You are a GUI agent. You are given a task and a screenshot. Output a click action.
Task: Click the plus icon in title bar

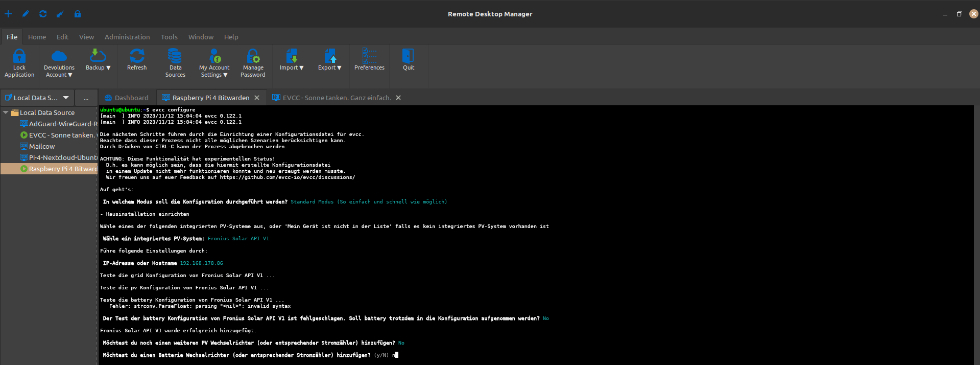tap(8, 14)
